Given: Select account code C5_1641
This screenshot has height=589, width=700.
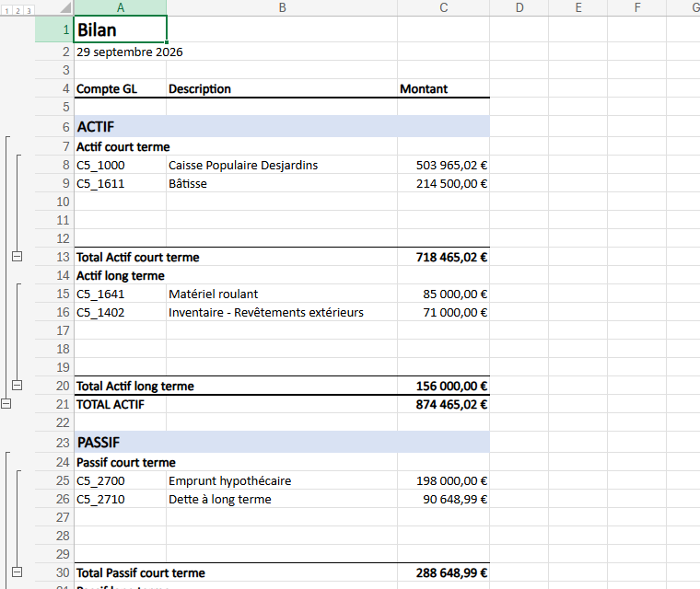Looking at the screenshot, I should 120,294.
